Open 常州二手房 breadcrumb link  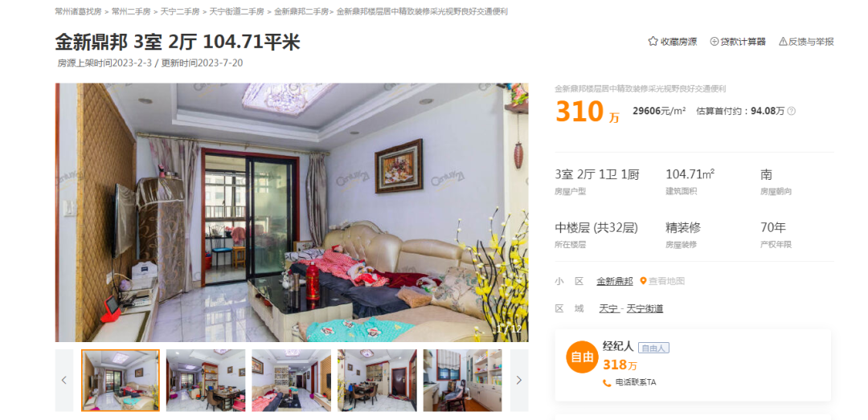pos(131,11)
